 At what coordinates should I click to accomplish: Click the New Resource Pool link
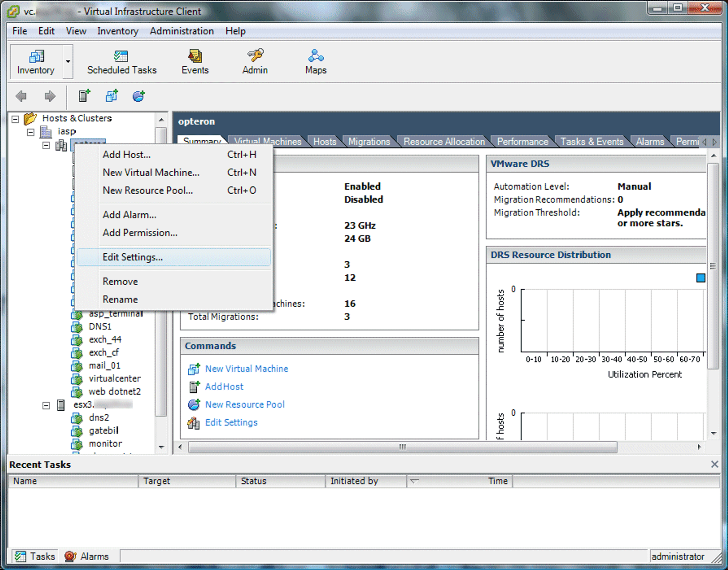(245, 404)
